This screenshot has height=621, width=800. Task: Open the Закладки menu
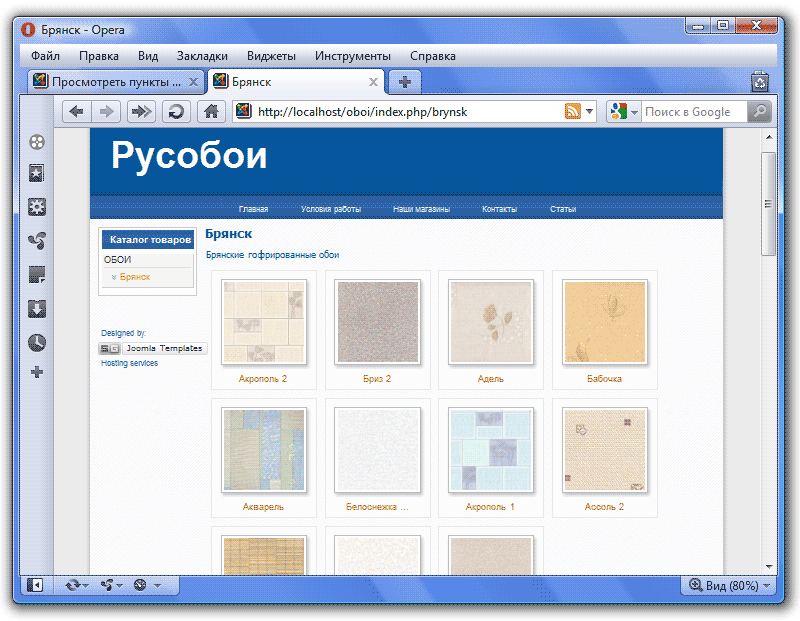click(x=202, y=56)
